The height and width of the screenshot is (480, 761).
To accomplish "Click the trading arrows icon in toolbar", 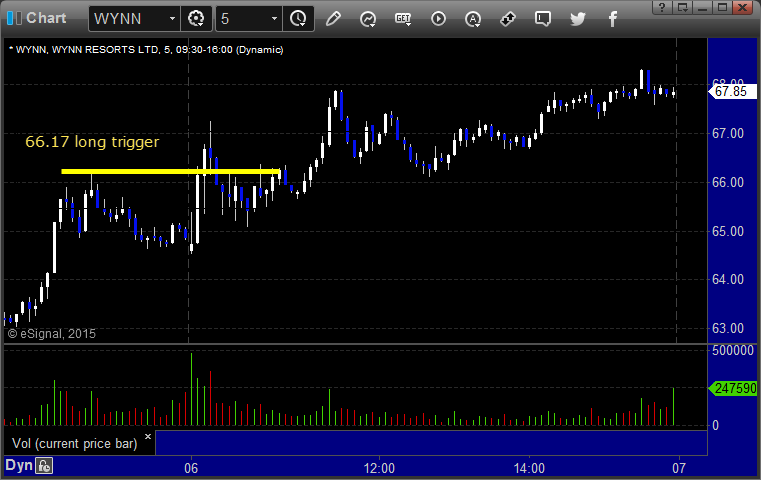I will pos(508,19).
